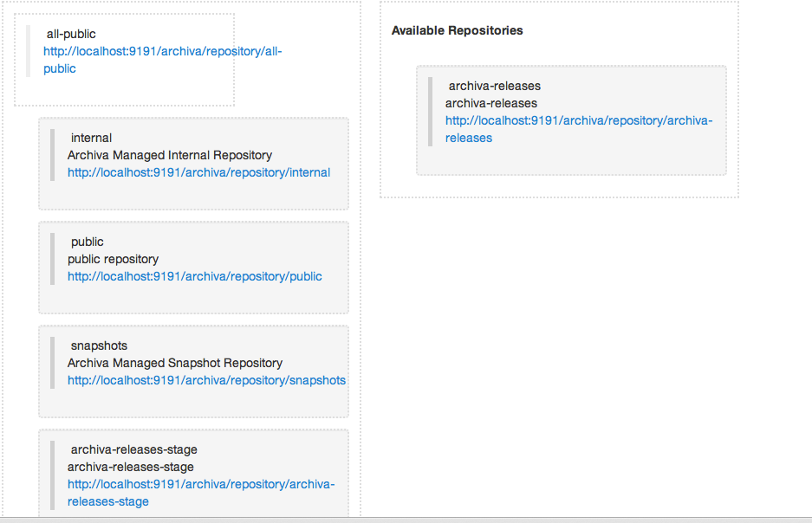Follow the snapshots repository URL link

coord(206,380)
